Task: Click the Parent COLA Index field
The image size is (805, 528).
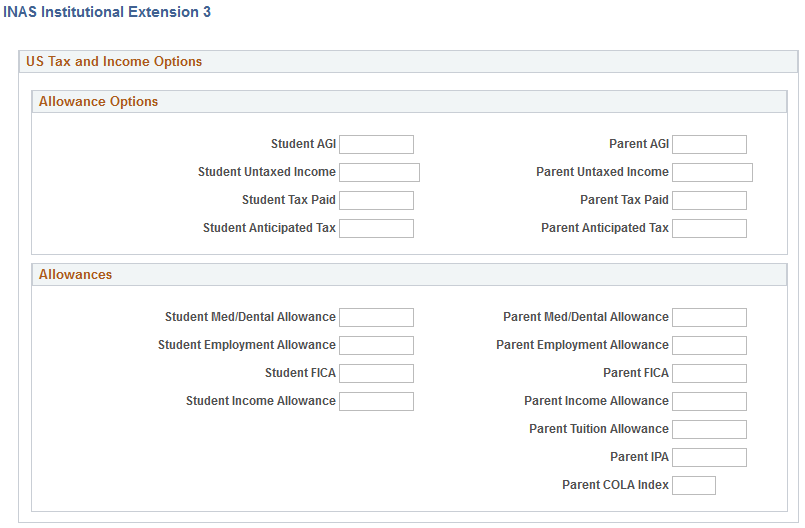Action: pos(694,486)
